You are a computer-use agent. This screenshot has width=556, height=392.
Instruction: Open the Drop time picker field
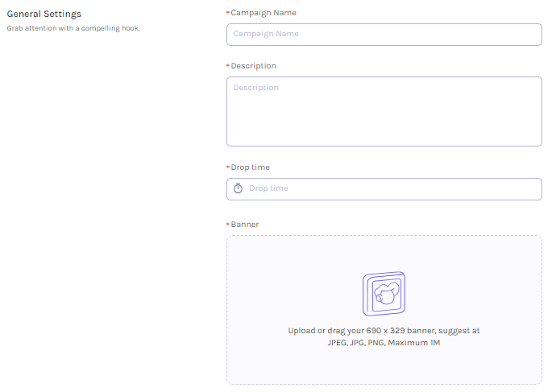pos(384,188)
